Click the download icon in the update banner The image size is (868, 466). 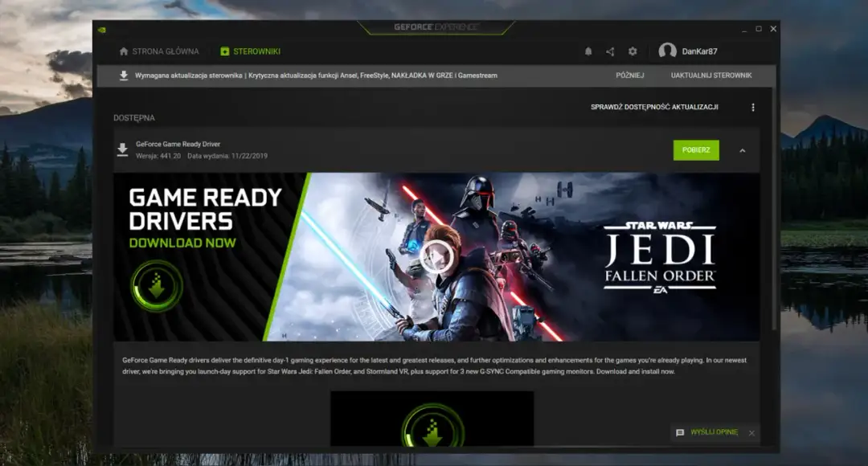click(122, 75)
